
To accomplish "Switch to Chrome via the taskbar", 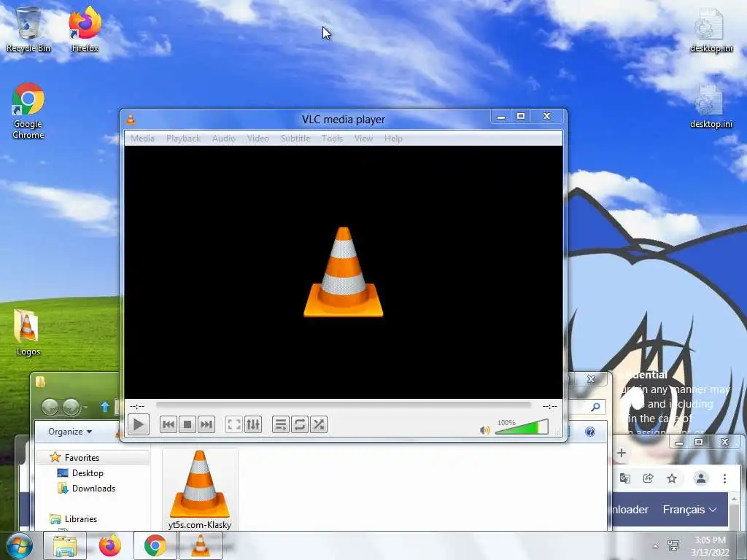I will point(155,545).
